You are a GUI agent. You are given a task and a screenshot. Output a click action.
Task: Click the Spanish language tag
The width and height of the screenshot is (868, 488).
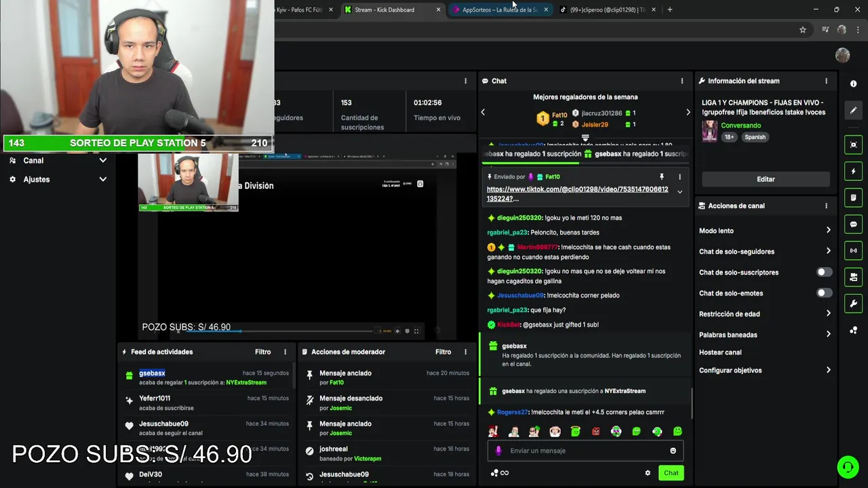coord(755,137)
